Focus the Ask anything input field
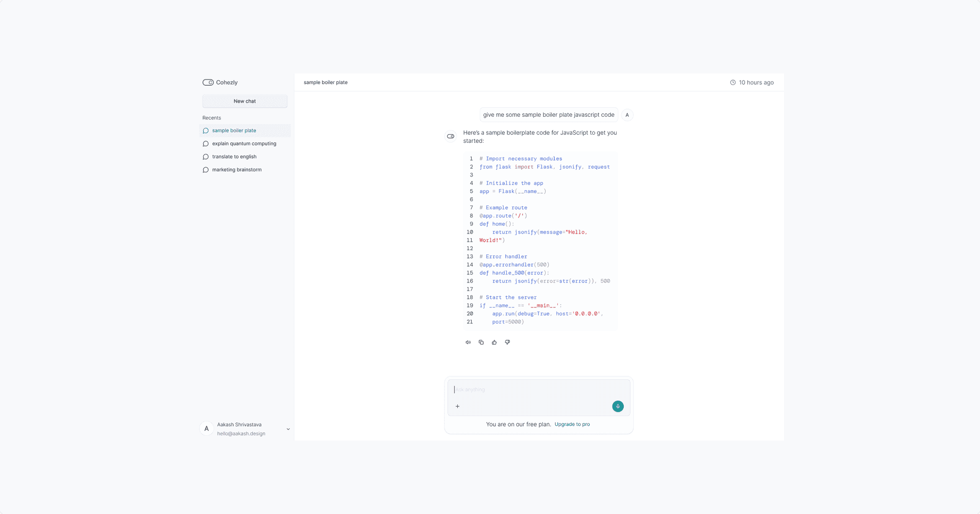Screen dimensions: 980x514 (x=538, y=390)
